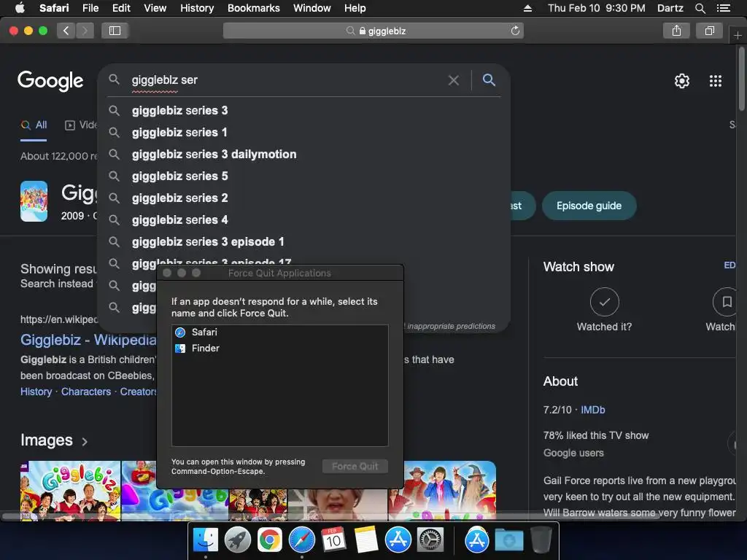The height and width of the screenshot is (560, 747).
Task: Open the Help menu
Action: (x=355, y=8)
